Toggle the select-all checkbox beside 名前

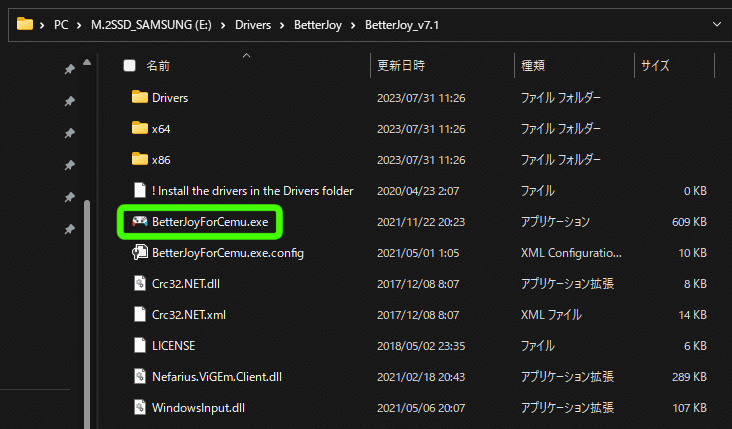[129, 65]
